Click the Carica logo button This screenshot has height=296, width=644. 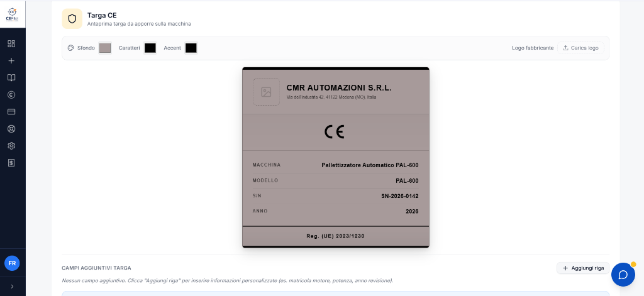pos(580,48)
